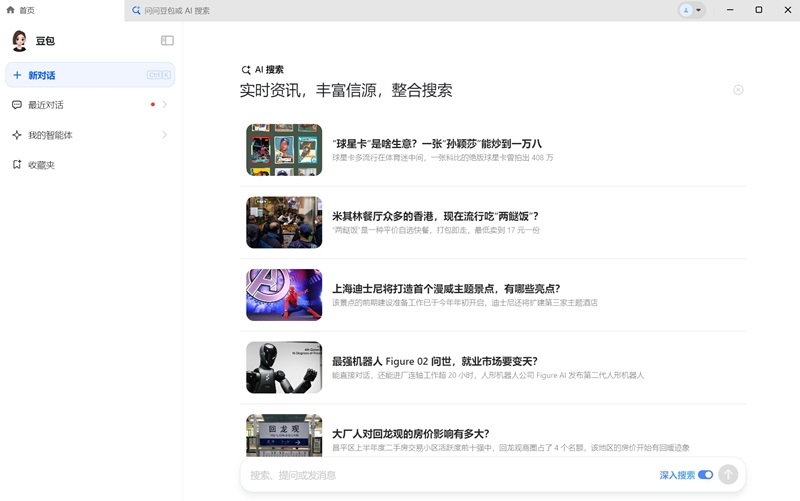Click the 我的智能体 sparkle icon

pos(17,135)
